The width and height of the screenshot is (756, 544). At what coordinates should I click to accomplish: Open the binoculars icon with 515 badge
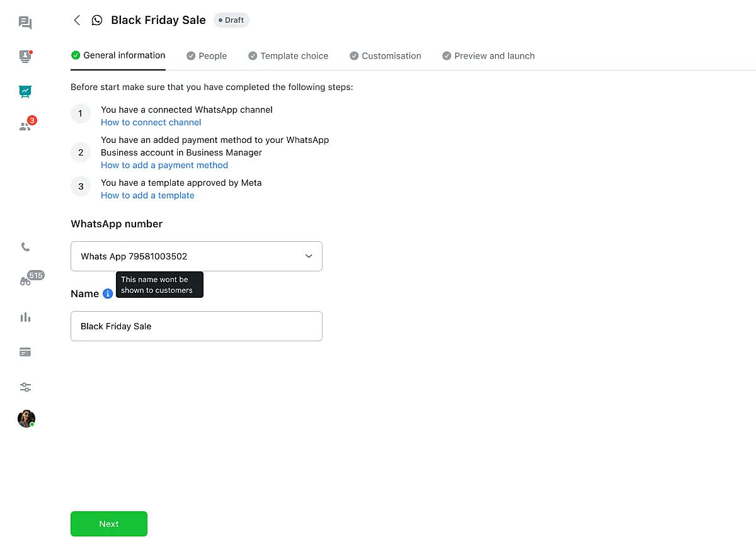point(25,281)
